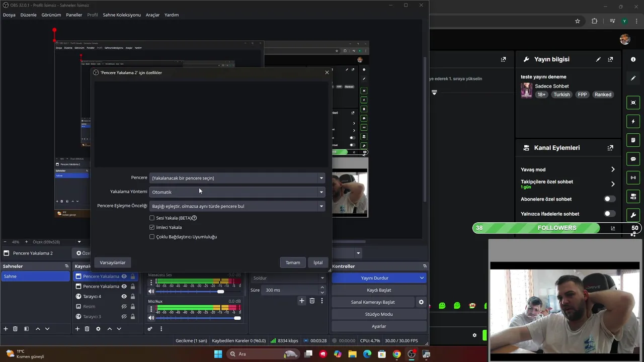
Task: Open the Dosya menu
Action: [9, 15]
